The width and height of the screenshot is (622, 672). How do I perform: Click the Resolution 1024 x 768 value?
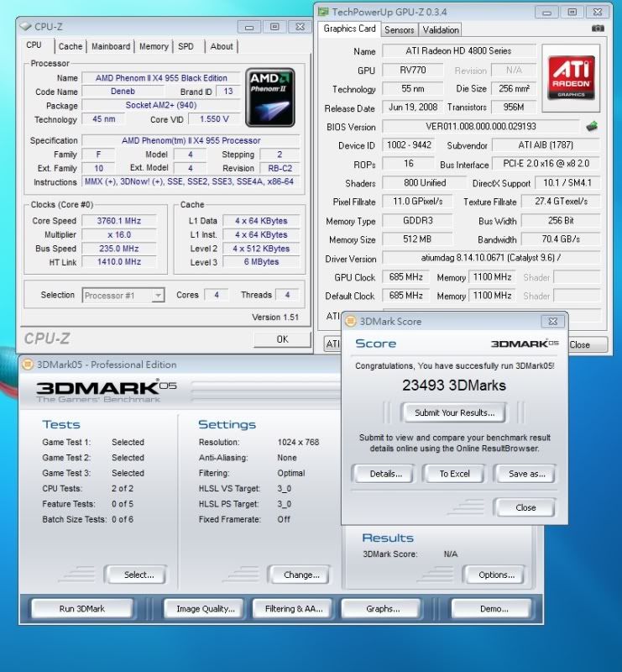[x=298, y=442]
